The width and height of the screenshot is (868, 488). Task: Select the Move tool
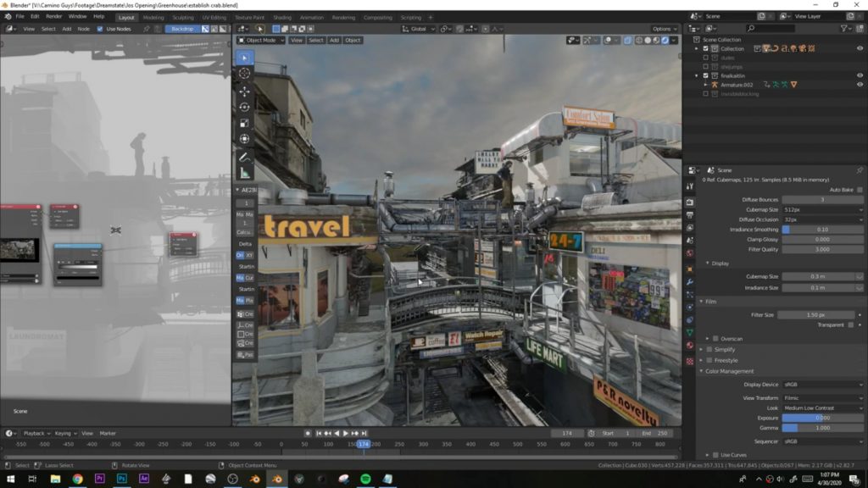coord(244,91)
